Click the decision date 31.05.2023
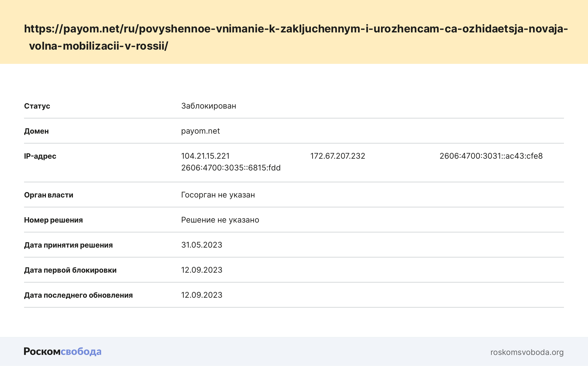Screen dimensions: 588x366 pos(202,245)
